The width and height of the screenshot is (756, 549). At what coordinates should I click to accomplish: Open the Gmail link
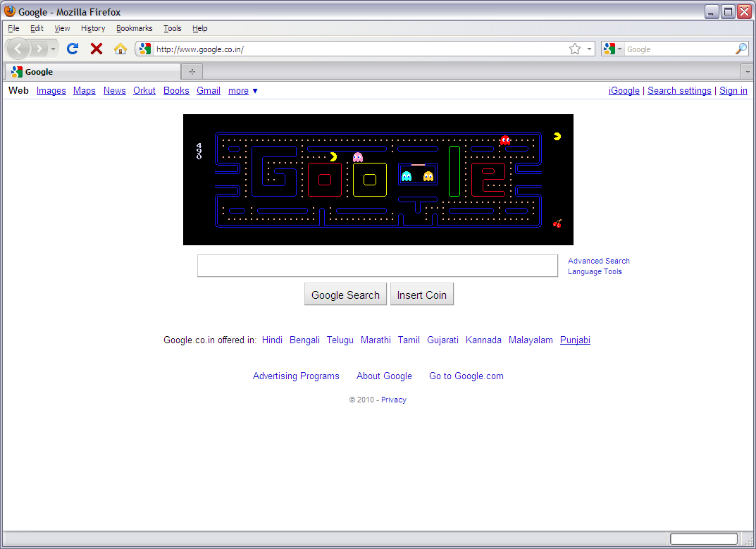(x=209, y=91)
